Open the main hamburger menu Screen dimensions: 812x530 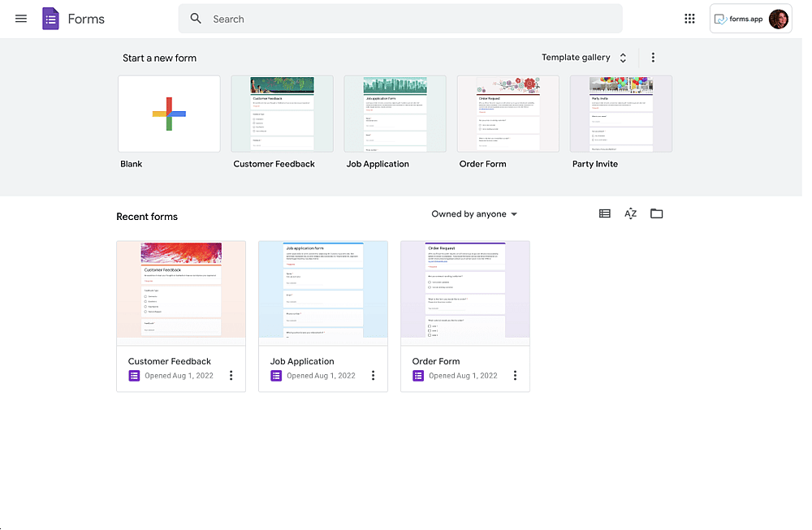tap(21, 19)
